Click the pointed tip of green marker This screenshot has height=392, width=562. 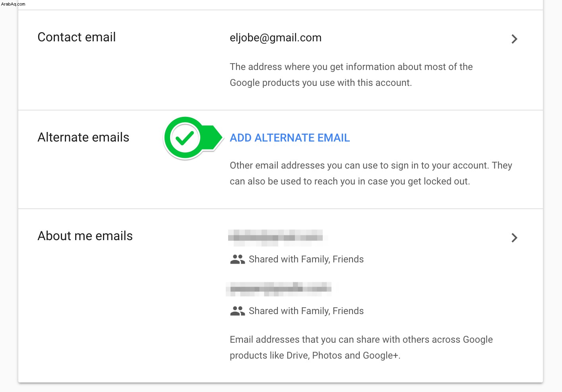point(220,138)
